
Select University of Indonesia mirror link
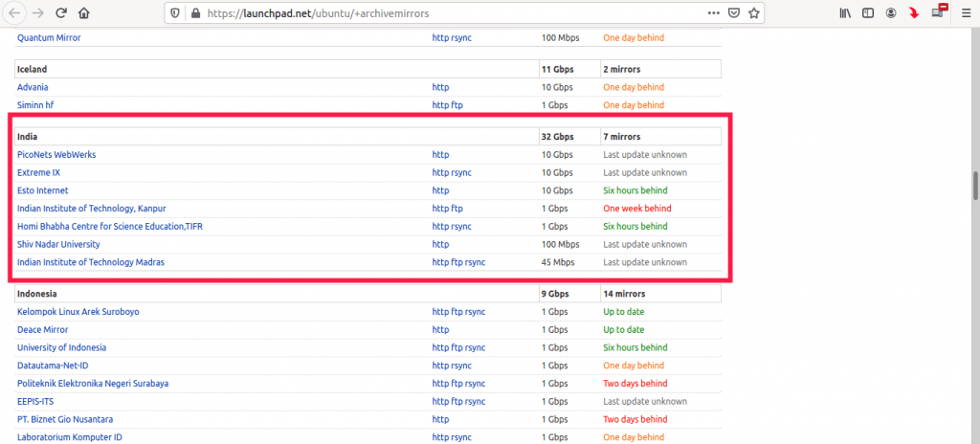click(x=61, y=347)
